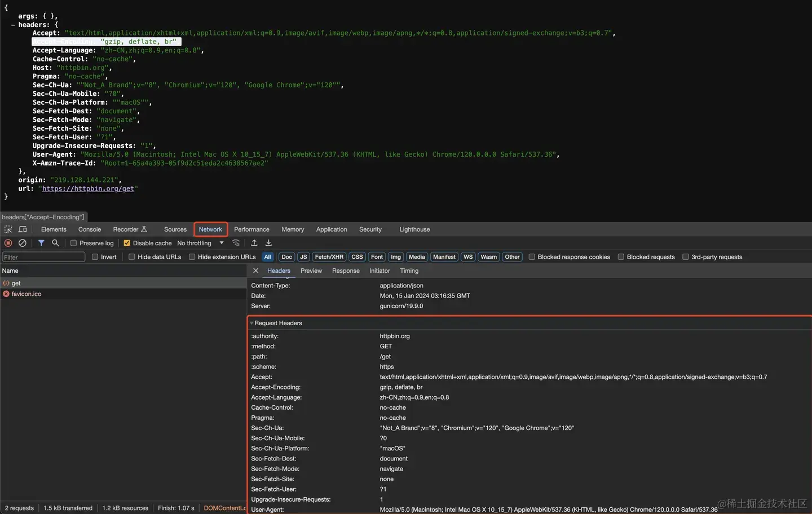Toggle the network filter funnel icon
The width and height of the screenshot is (812, 514).
(41, 243)
